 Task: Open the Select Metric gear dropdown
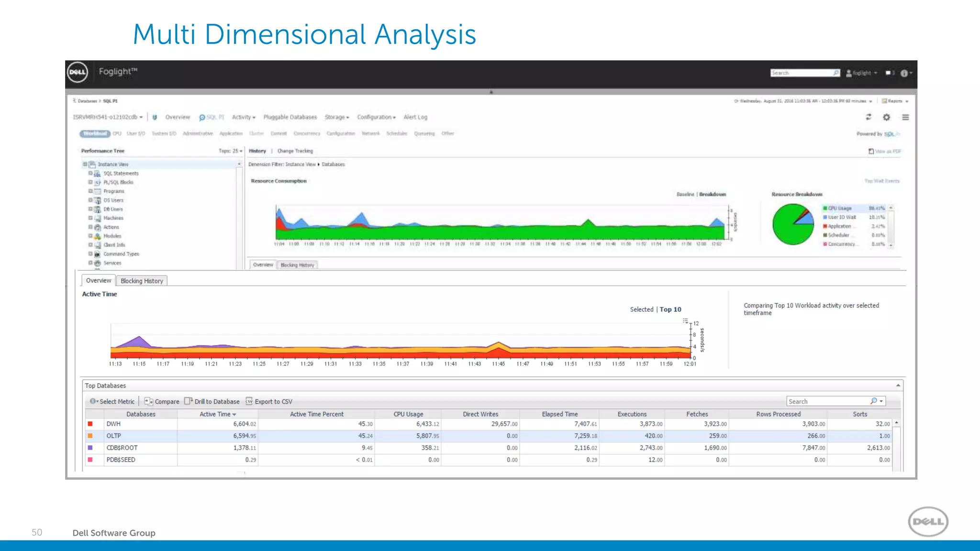[x=94, y=401]
